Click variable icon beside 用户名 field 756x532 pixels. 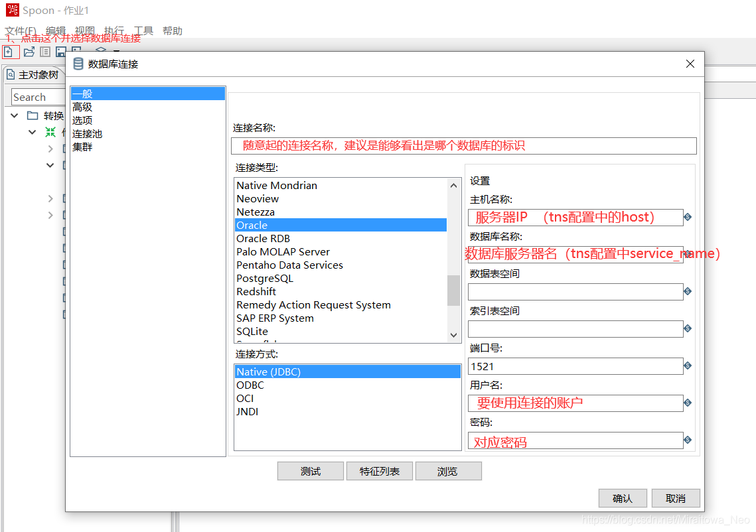click(x=688, y=403)
